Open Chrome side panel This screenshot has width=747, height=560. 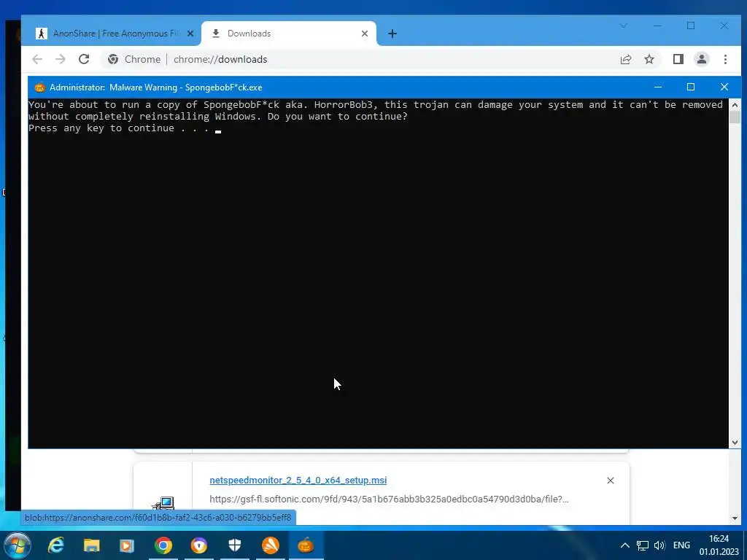(x=678, y=59)
